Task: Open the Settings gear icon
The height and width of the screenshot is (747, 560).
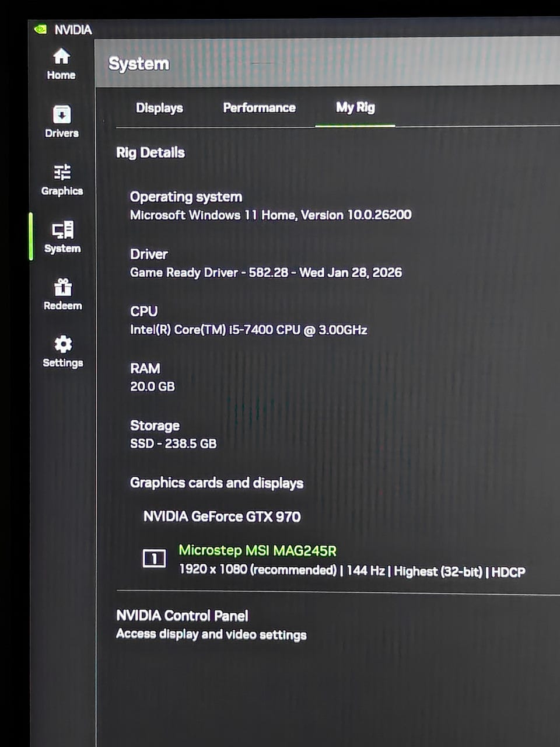Action: 63,344
